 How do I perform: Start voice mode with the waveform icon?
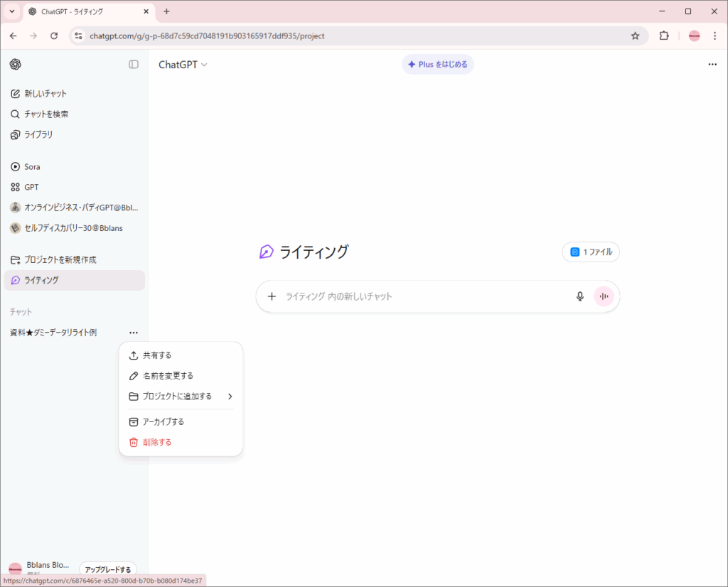pyautogui.click(x=604, y=296)
